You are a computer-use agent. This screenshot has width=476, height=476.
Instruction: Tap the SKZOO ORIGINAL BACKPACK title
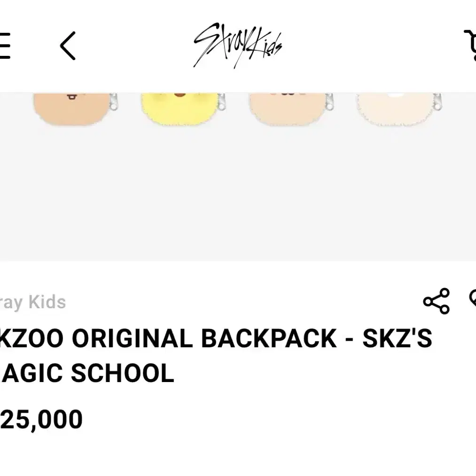click(x=216, y=338)
